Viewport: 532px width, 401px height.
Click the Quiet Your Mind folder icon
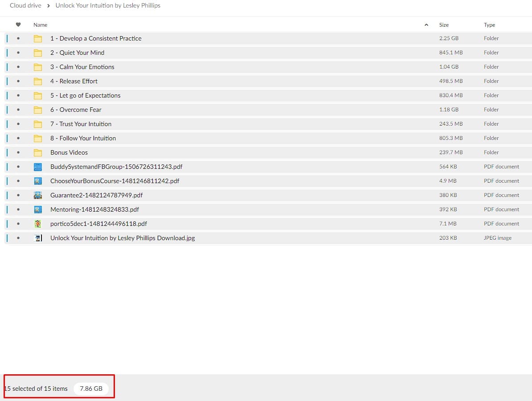click(38, 53)
